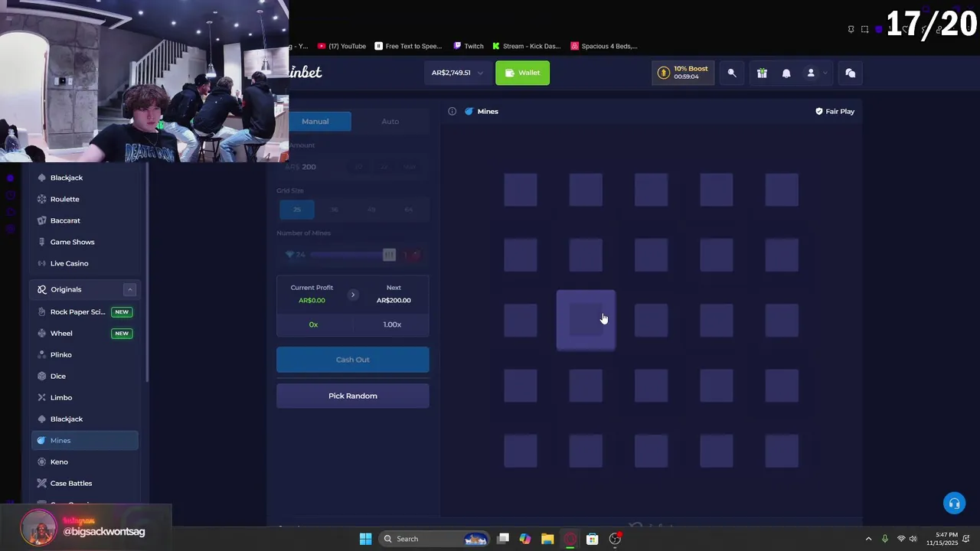Select grid size 25
This screenshot has width=980, height=551.
pos(297,209)
